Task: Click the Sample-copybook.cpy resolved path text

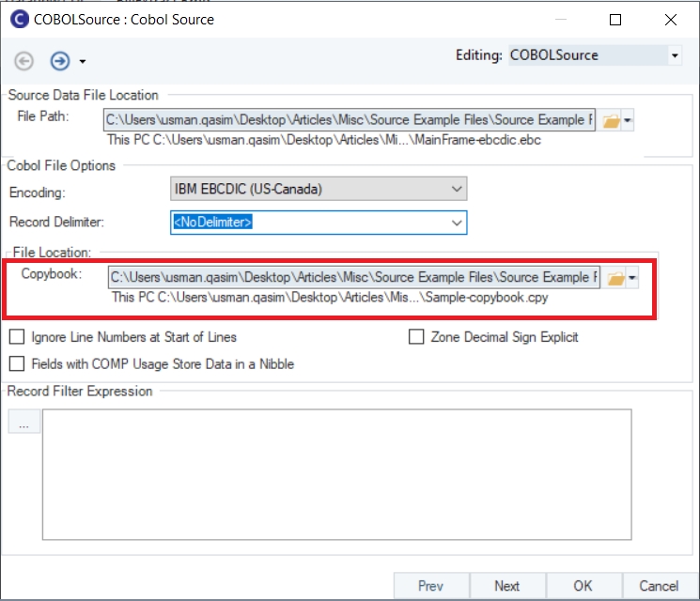Action: pyautogui.click(x=330, y=298)
